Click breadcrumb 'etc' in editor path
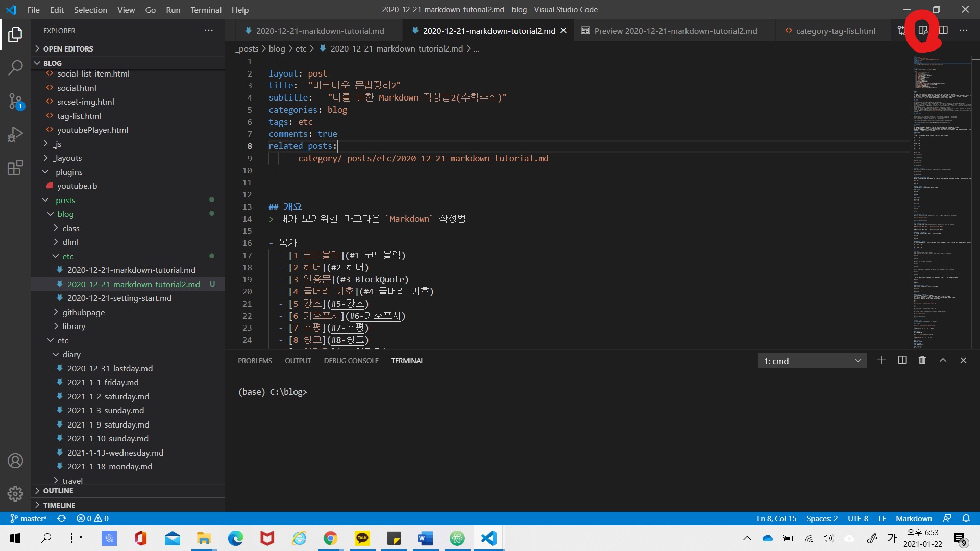Image resolution: width=980 pixels, height=551 pixels. (x=301, y=49)
